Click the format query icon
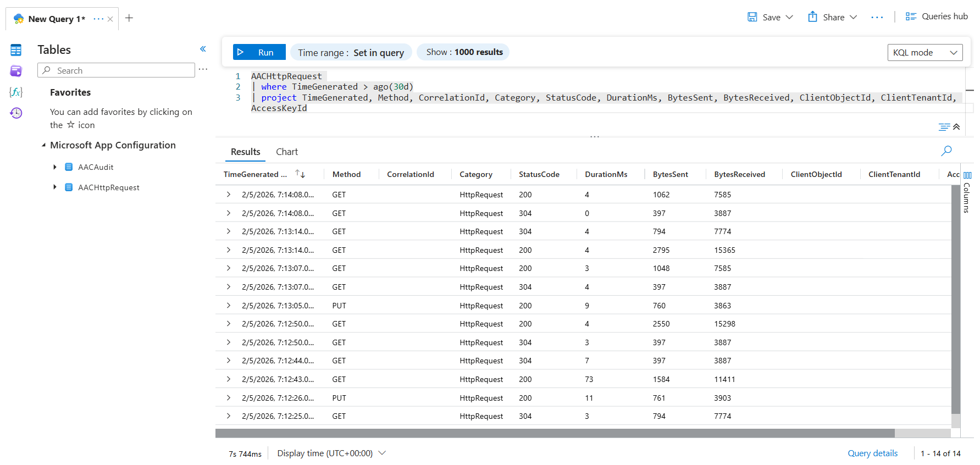The image size is (980, 465). pos(944,127)
